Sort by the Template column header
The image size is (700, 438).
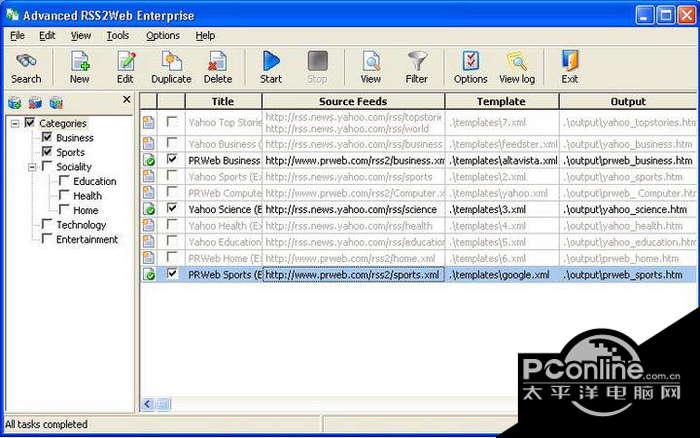click(501, 101)
